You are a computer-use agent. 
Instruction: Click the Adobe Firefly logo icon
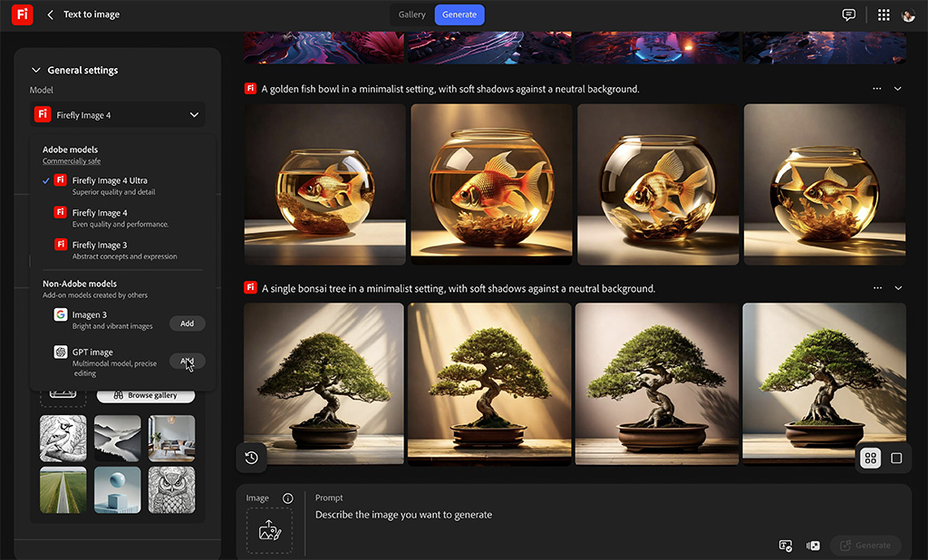coord(22,14)
